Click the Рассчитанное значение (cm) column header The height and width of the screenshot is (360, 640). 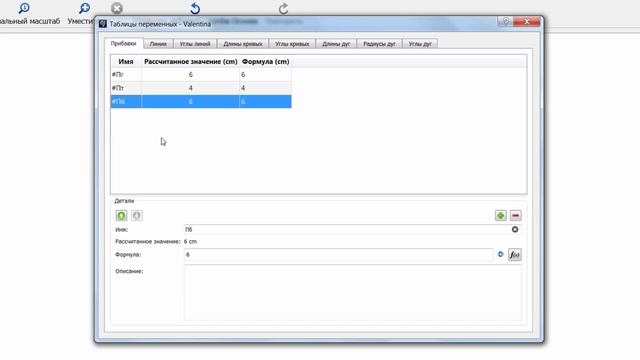[x=191, y=62]
